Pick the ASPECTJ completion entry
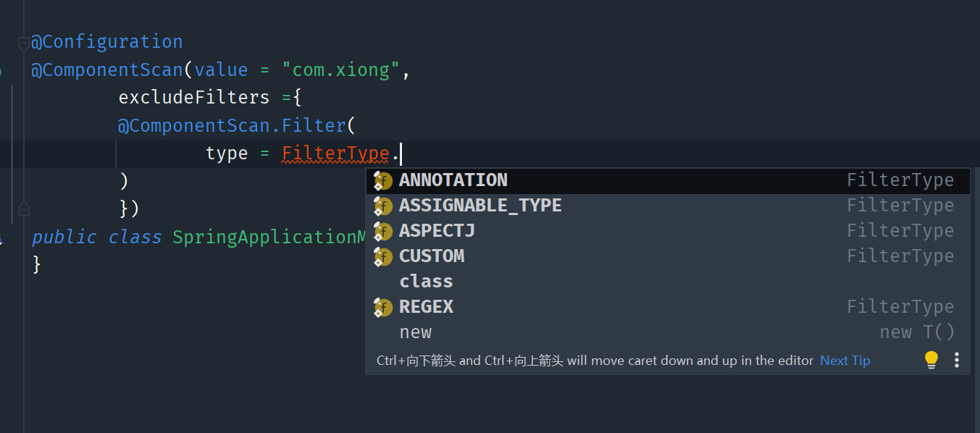The width and height of the screenshot is (980, 433). pyautogui.click(x=667, y=231)
